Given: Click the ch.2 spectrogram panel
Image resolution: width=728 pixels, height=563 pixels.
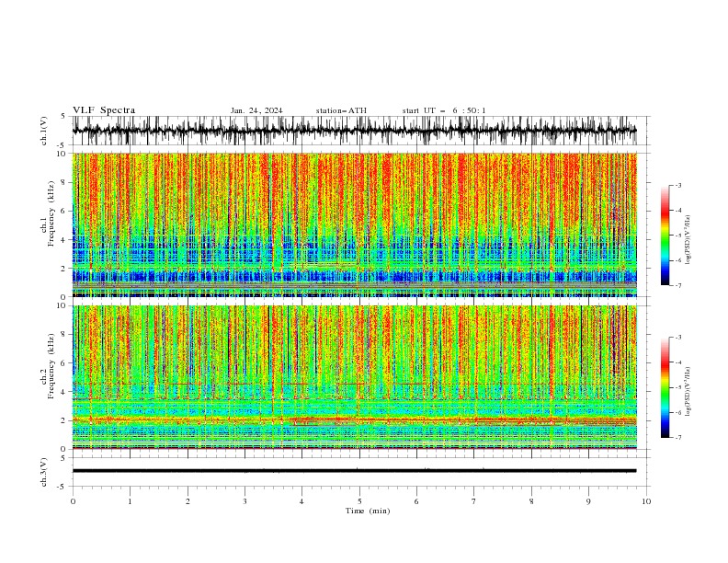Looking at the screenshot, I should 354,377.
